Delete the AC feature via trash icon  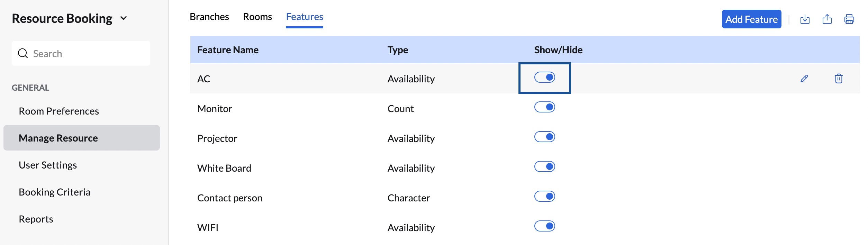pyautogui.click(x=839, y=79)
